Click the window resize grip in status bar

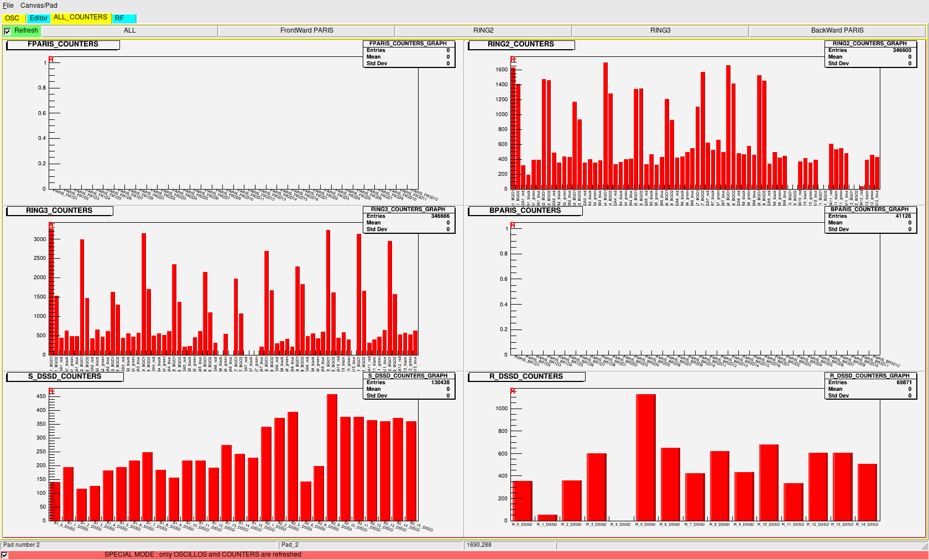(x=925, y=546)
